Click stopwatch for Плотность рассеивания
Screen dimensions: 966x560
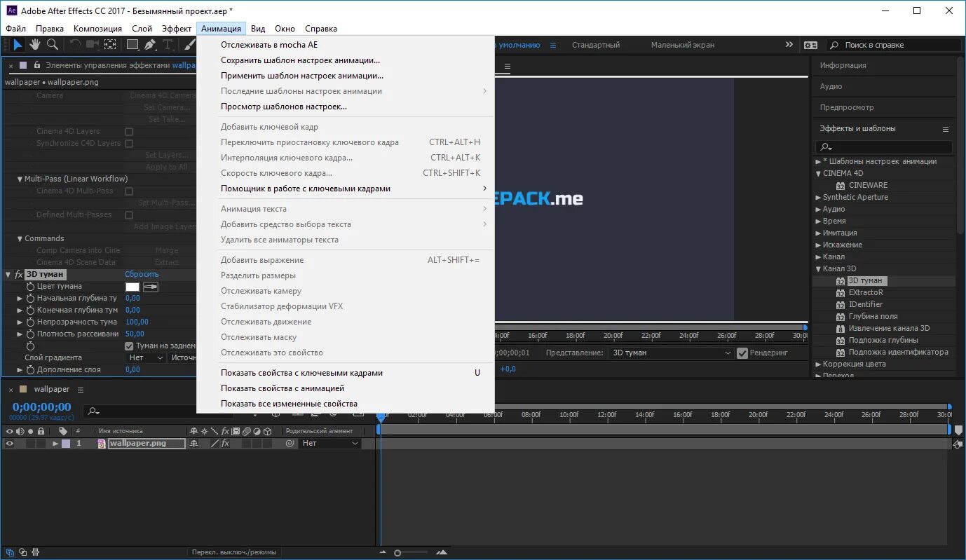(x=30, y=334)
